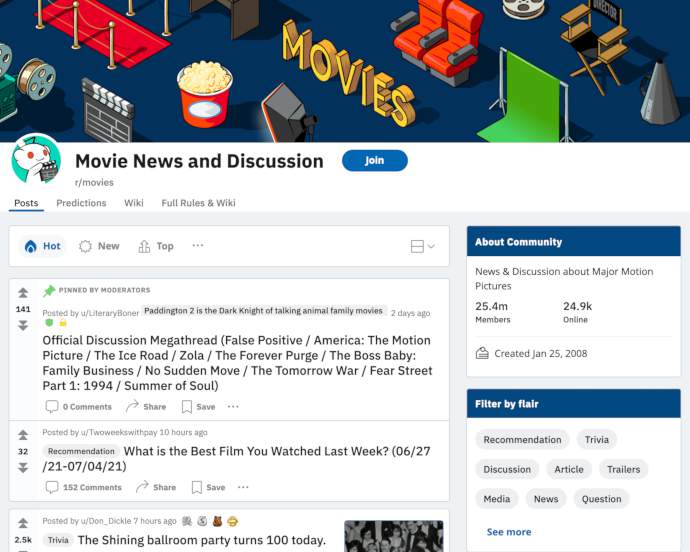The image size is (690, 552).
Task: Open more options on Best Film post
Action: (243, 487)
